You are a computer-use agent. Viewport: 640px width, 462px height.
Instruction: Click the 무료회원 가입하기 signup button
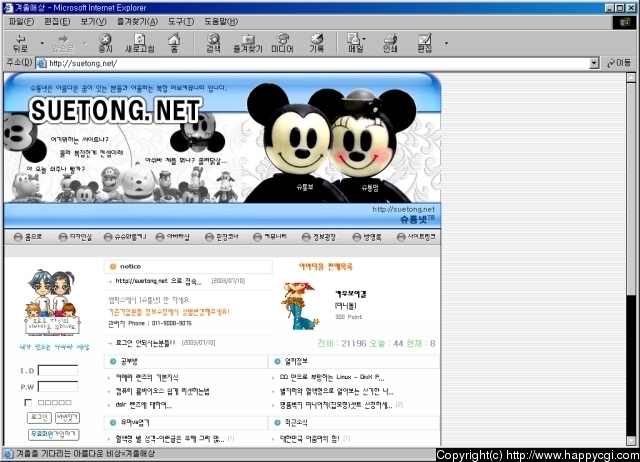pyautogui.click(x=53, y=435)
